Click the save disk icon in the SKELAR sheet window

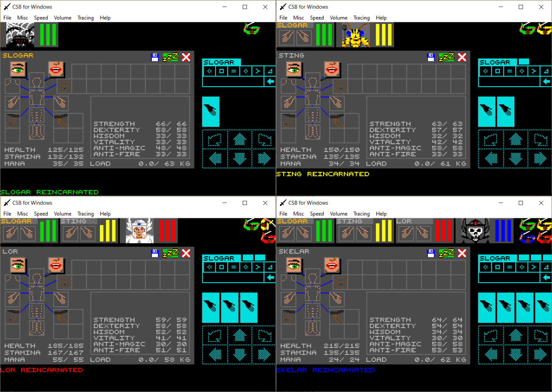click(x=431, y=253)
